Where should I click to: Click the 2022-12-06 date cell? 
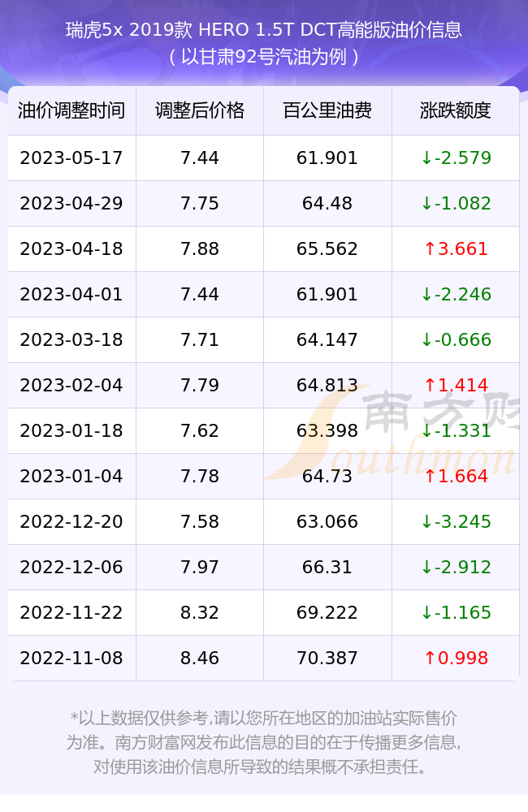click(71, 567)
